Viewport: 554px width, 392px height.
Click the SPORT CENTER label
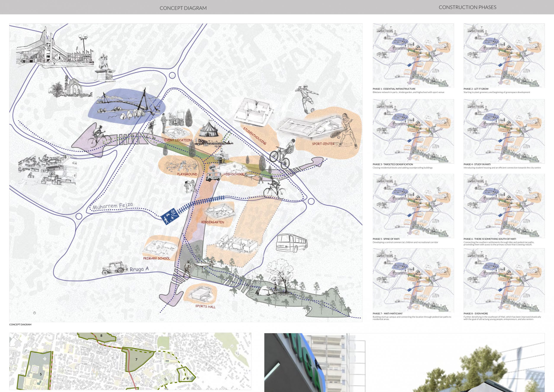pos(323,144)
